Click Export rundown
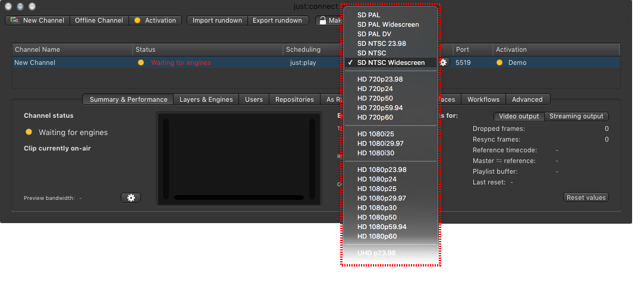This screenshot has width=644, height=282. (278, 21)
